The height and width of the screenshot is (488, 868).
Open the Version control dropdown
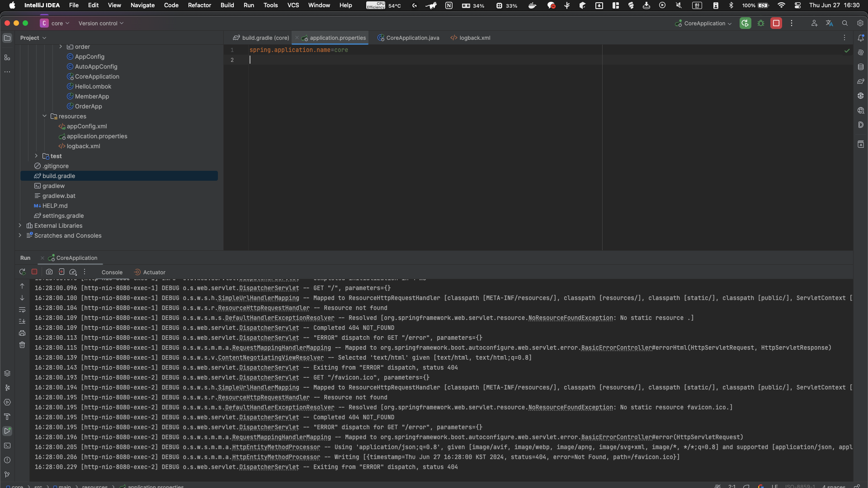[x=101, y=23]
